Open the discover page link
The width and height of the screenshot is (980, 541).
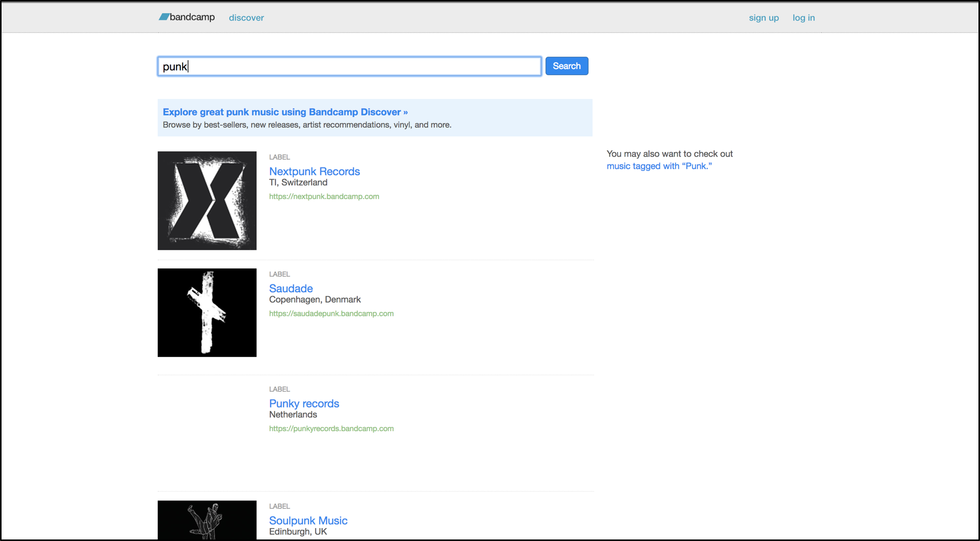(246, 18)
